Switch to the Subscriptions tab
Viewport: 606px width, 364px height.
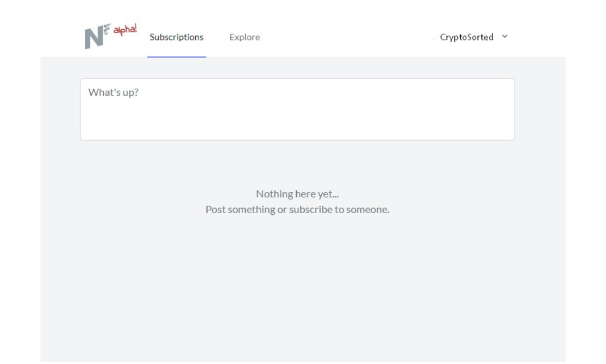pyautogui.click(x=176, y=37)
